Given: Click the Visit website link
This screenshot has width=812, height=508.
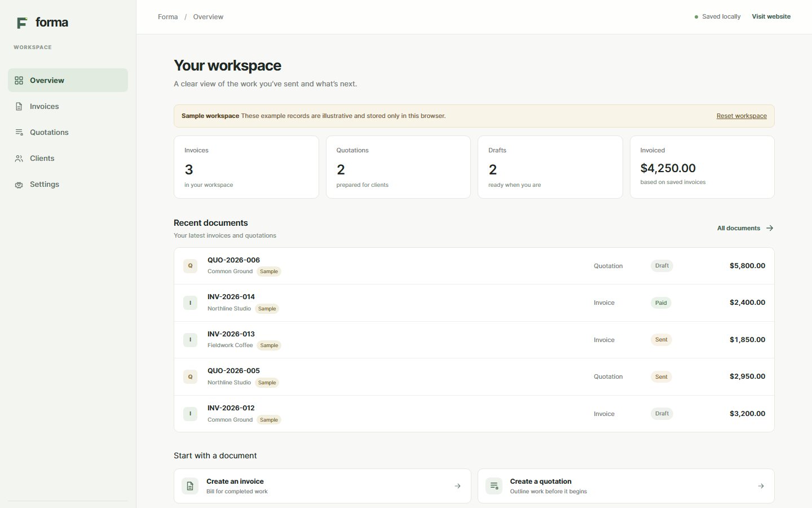Looking at the screenshot, I should pos(771,17).
